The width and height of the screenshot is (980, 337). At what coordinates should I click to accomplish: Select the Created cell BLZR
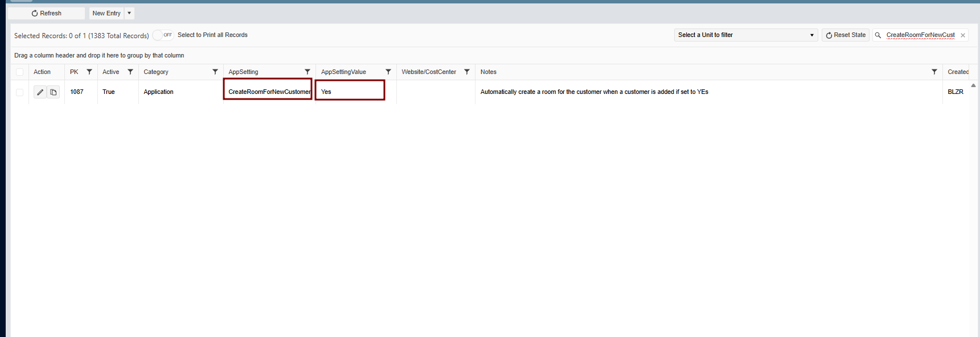(x=956, y=92)
